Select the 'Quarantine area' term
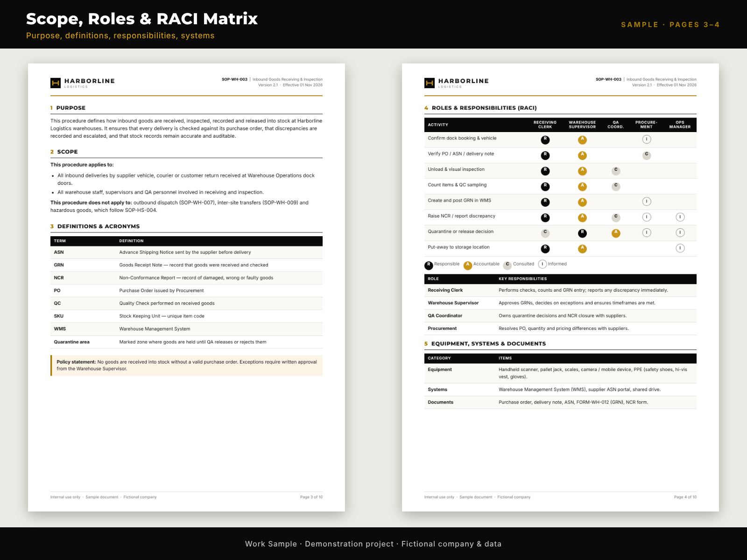 [x=71, y=342]
